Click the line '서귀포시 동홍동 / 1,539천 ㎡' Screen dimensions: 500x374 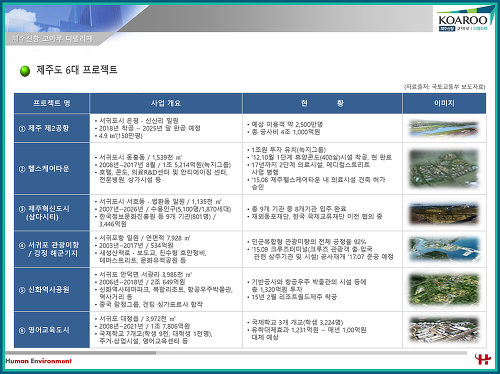click(140, 157)
